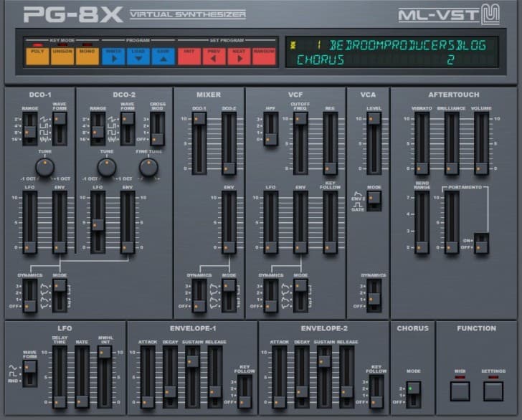
Task: Change the VCF HPF switch
Action: click(270, 129)
